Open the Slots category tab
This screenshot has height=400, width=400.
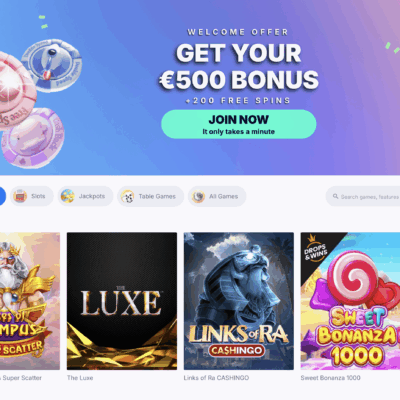(32, 196)
